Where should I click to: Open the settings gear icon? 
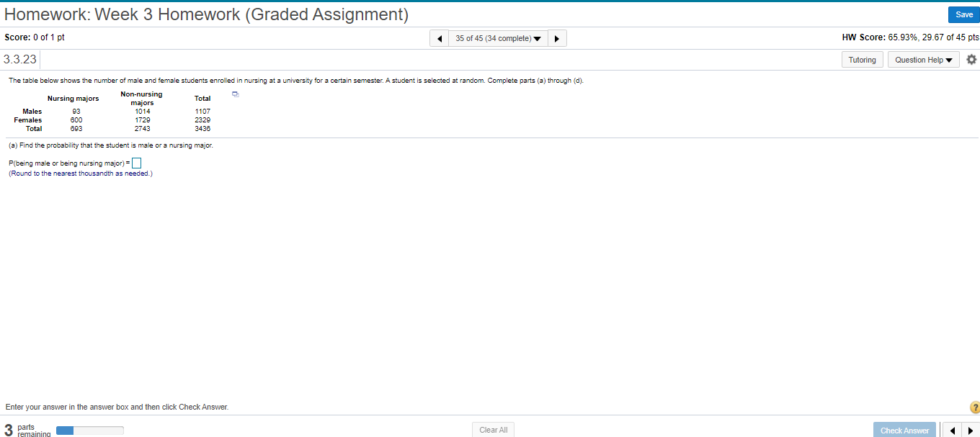pos(971,60)
